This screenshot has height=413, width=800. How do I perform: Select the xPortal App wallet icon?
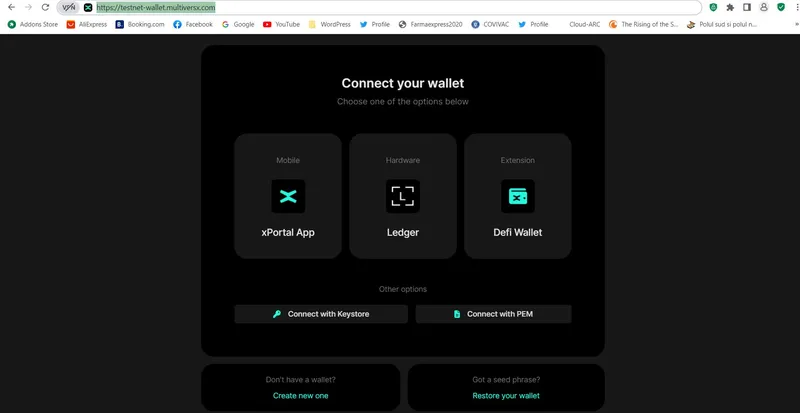click(x=288, y=196)
